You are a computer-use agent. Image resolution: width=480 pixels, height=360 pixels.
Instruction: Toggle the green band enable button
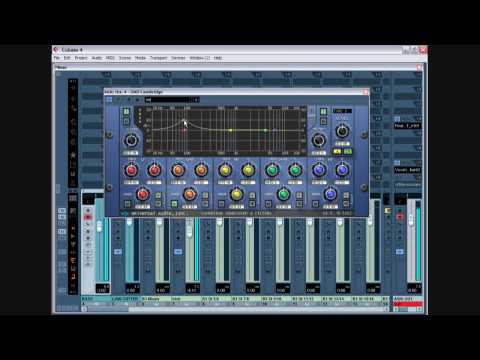[268, 204]
